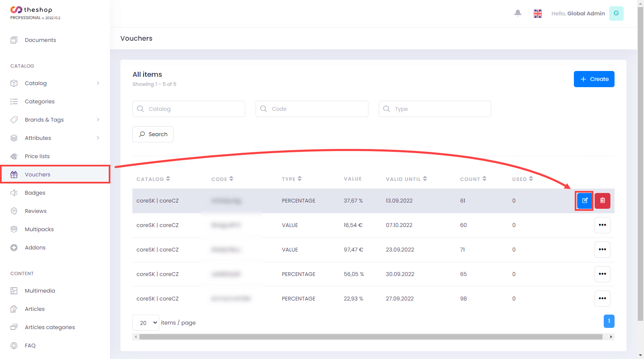Screen dimensions: 644x359
Task: Click the Multimedia image icon
Action: pos(14,291)
